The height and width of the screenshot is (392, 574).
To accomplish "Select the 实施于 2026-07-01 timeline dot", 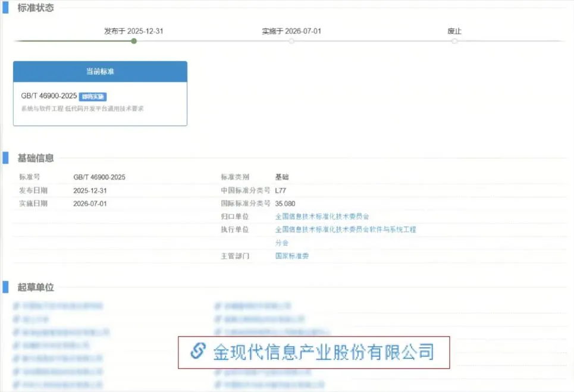I will 291,41.
